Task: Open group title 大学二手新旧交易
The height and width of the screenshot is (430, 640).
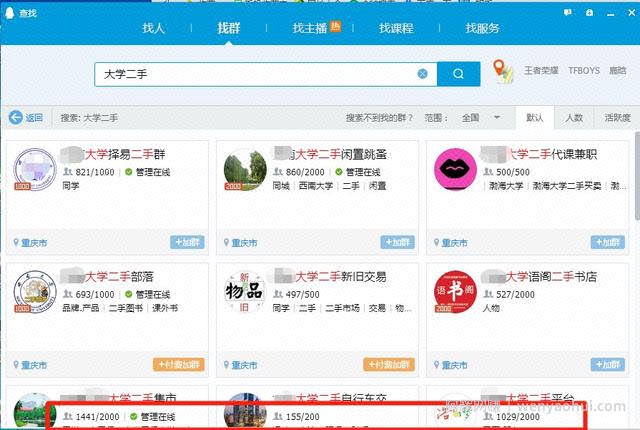Action: coord(330,277)
